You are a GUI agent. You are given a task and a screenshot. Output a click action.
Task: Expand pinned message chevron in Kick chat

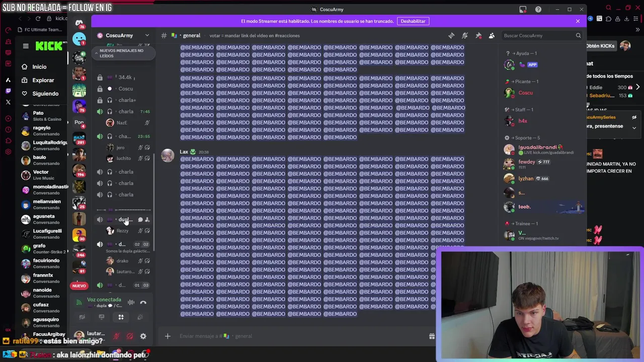click(634, 128)
